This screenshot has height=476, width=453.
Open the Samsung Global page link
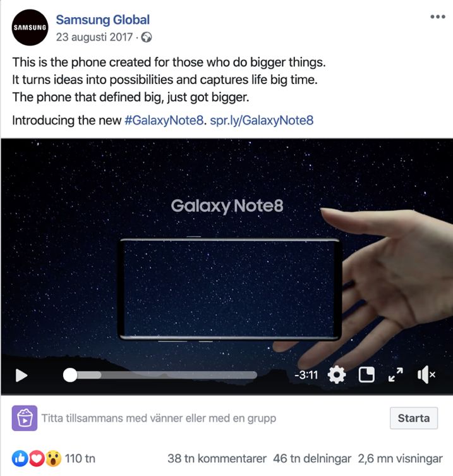[103, 20]
